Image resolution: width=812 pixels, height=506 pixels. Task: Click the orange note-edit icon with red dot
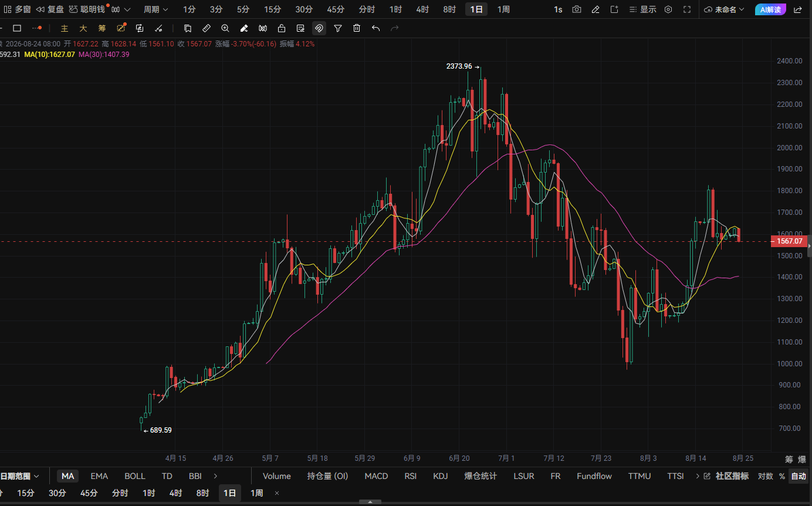[121, 28]
